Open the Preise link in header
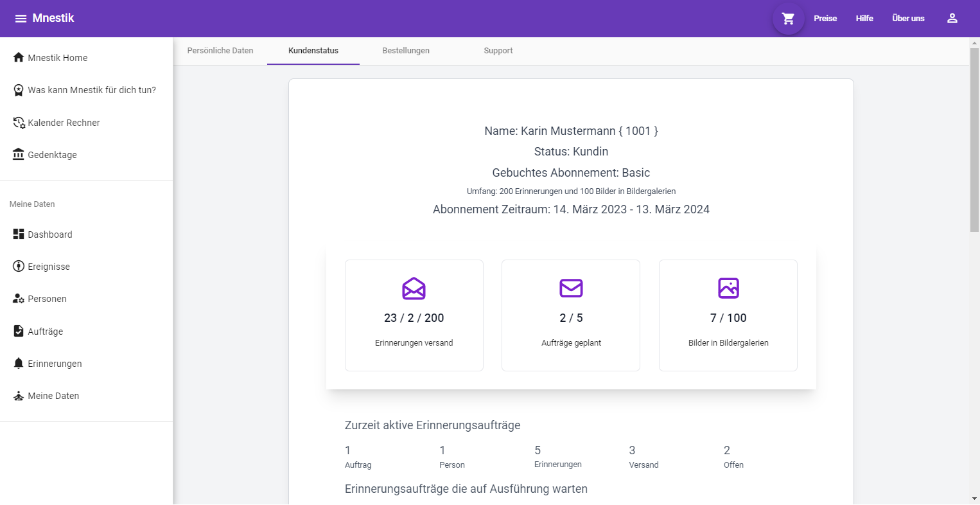 [x=825, y=19]
